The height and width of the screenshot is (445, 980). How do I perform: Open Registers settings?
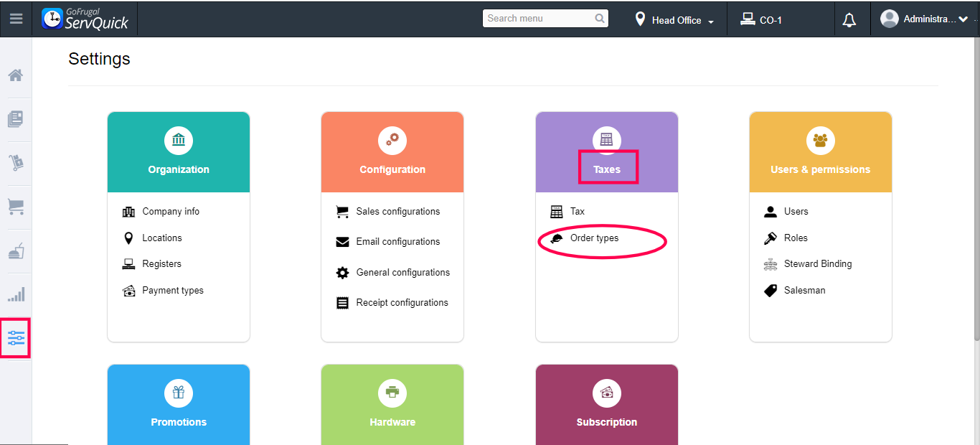(x=162, y=264)
